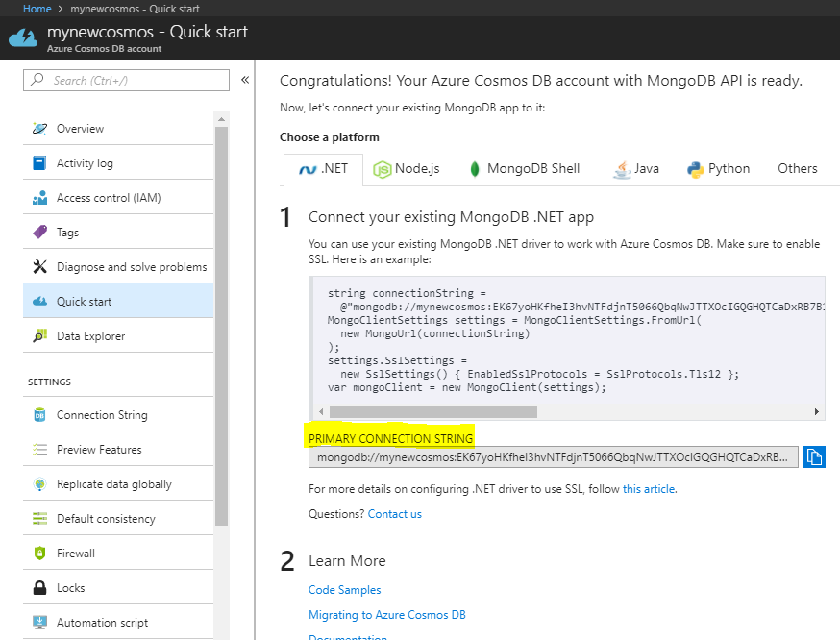Open the Code Samples link
Image resolution: width=840 pixels, height=640 pixels.
point(344,590)
